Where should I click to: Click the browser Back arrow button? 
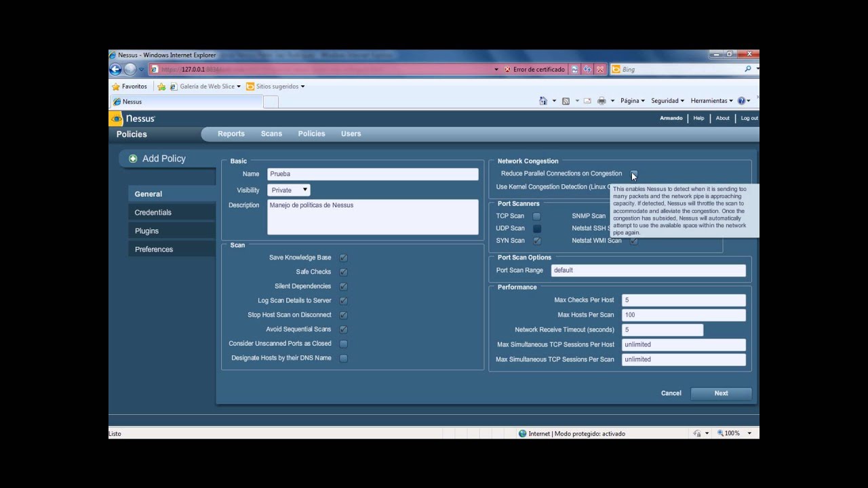115,69
